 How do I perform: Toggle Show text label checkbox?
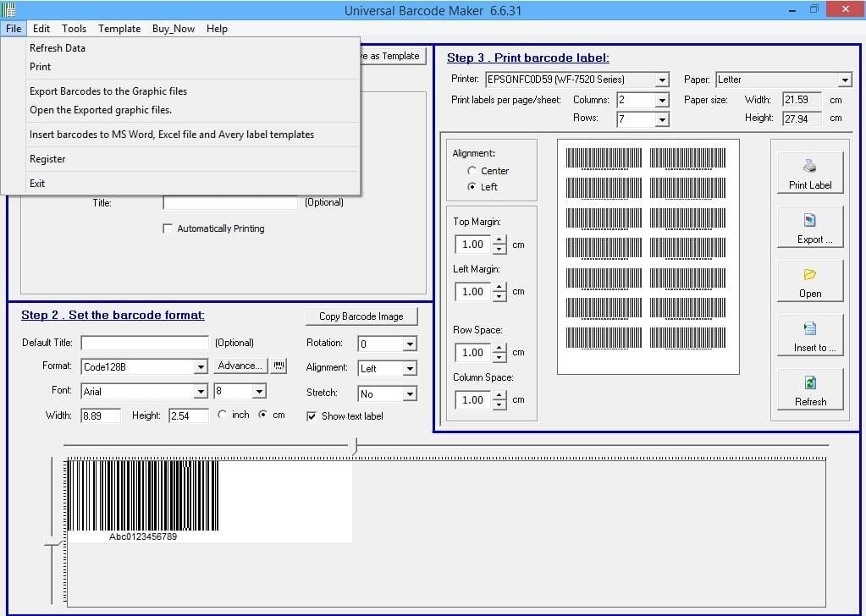click(312, 416)
